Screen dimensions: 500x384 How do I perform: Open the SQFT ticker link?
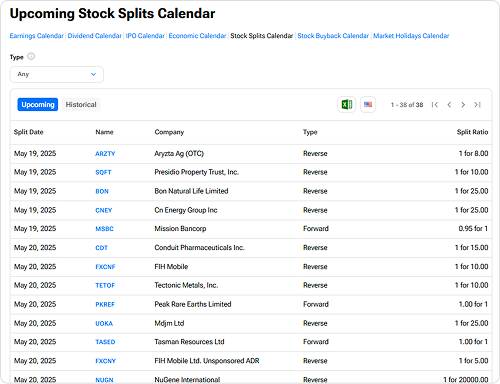tap(103, 172)
